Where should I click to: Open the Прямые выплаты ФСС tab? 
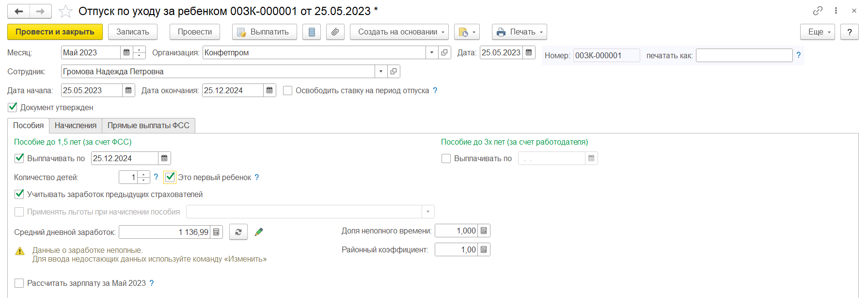point(148,126)
